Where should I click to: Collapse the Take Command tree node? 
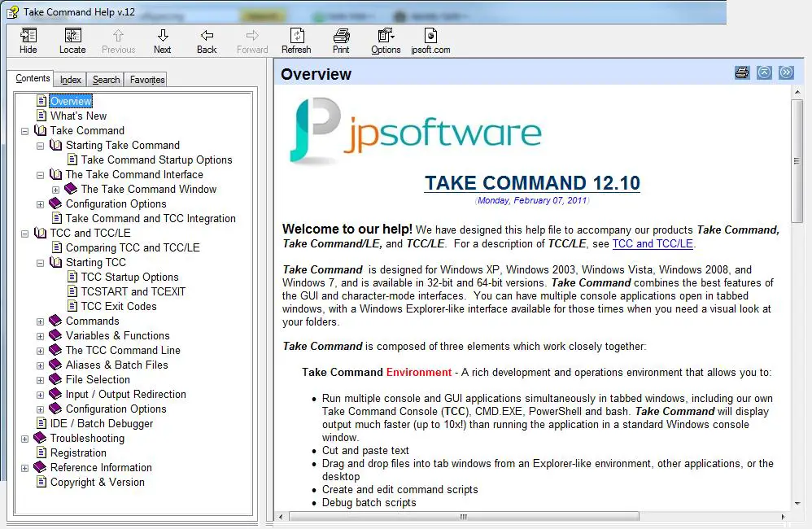(24, 131)
